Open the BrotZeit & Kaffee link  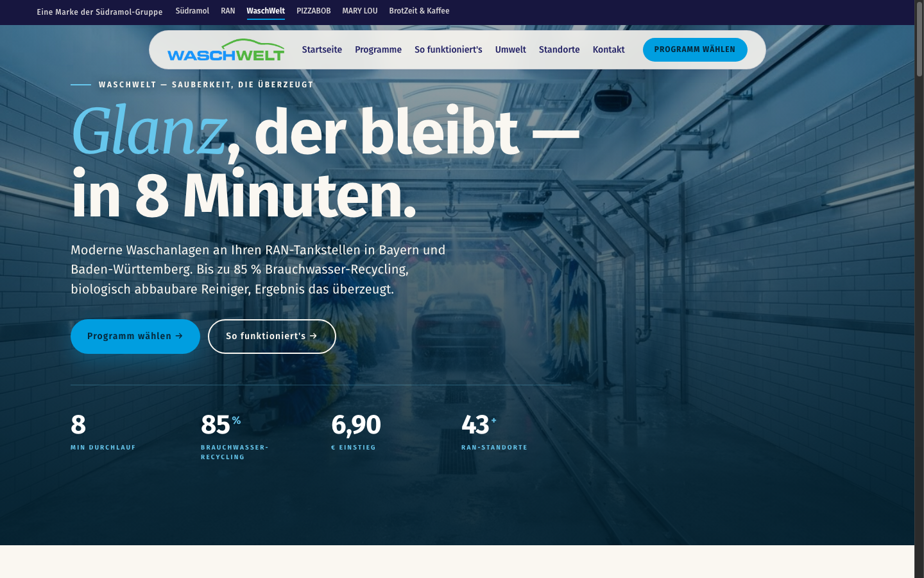tap(419, 11)
